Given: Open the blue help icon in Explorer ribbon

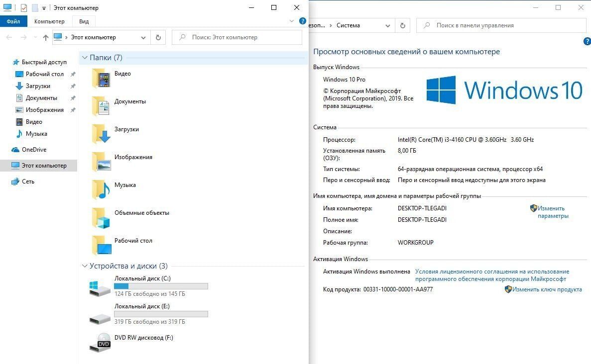Looking at the screenshot, I should point(302,21).
